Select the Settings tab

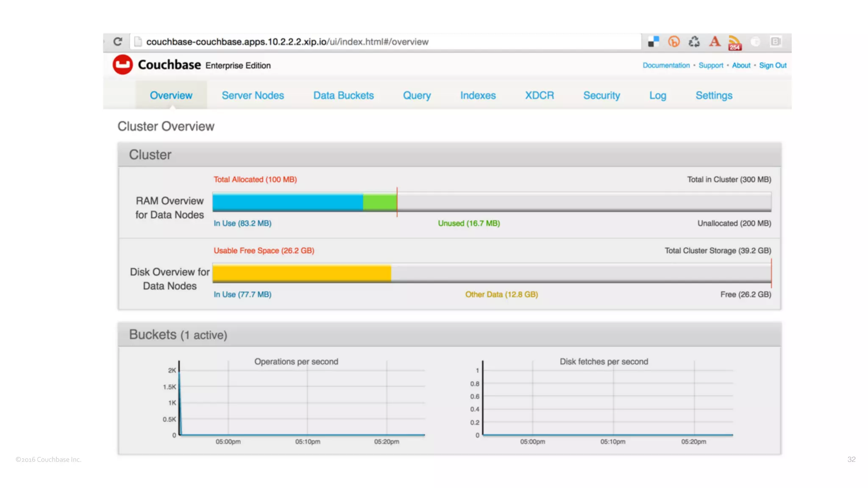714,95
